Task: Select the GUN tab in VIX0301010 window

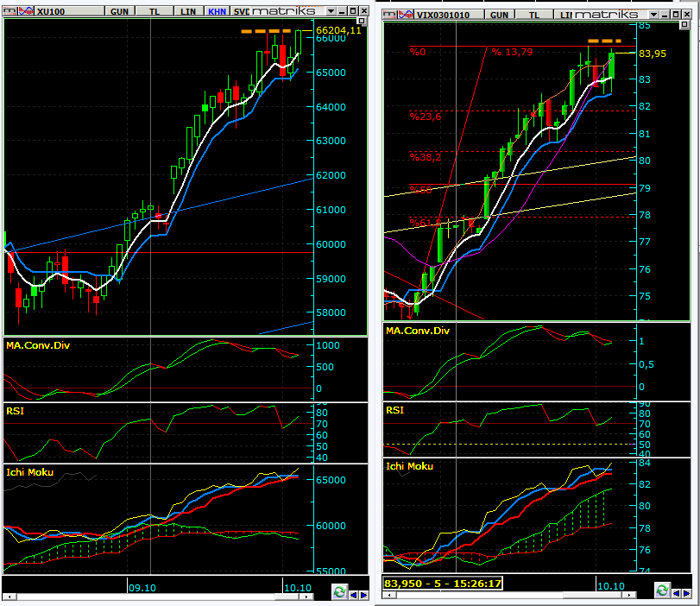Action: (497, 15)
